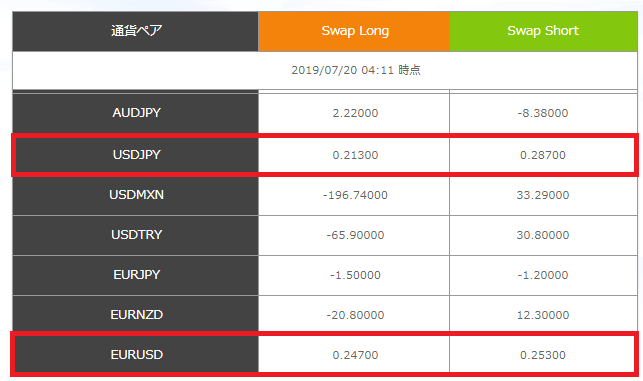Viewport: 643px width, 381px height.
Task: Select the EURJPY currency pair cell
Action: (136, 275)
